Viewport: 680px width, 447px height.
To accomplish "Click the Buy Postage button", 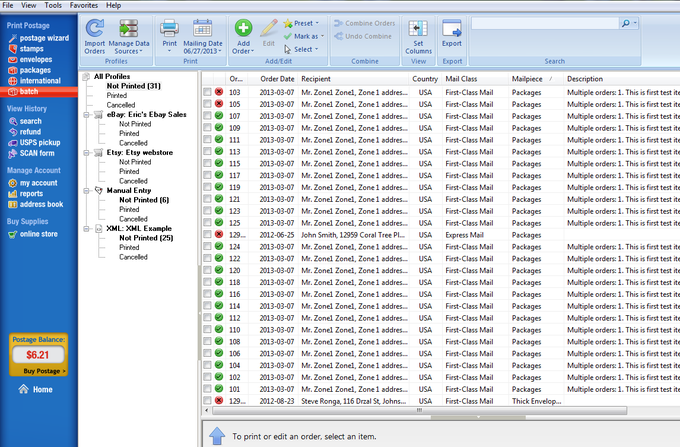I will click(x=39, y=370).
